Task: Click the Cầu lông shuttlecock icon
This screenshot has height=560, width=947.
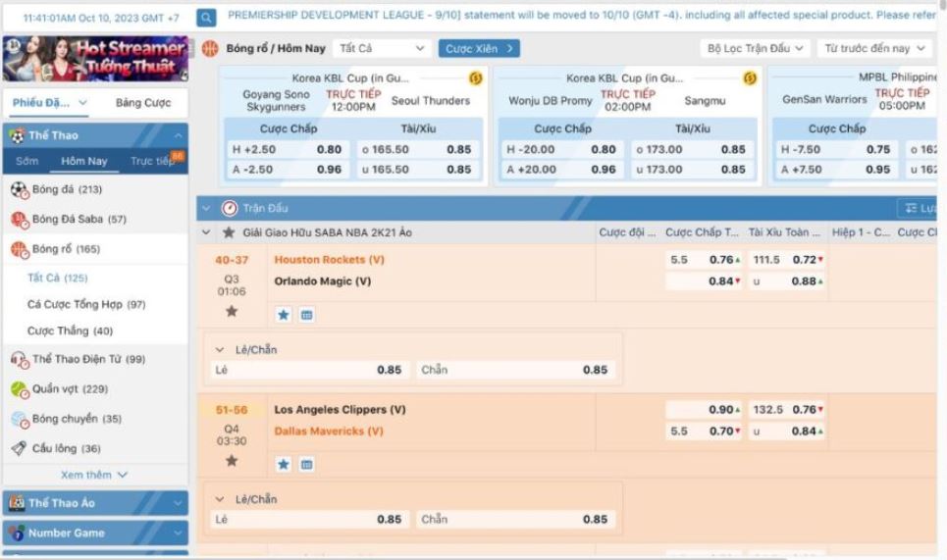Action: click(19, 448)
